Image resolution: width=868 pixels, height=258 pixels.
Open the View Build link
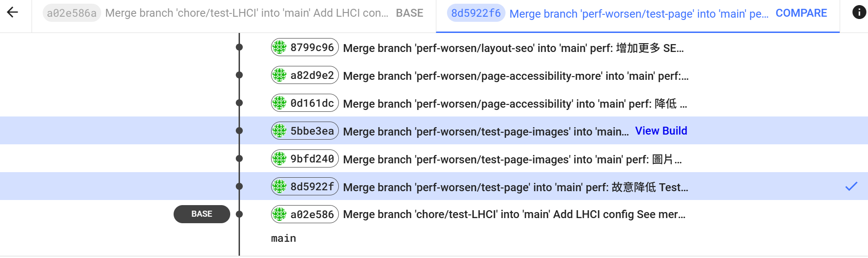[661, 131]
